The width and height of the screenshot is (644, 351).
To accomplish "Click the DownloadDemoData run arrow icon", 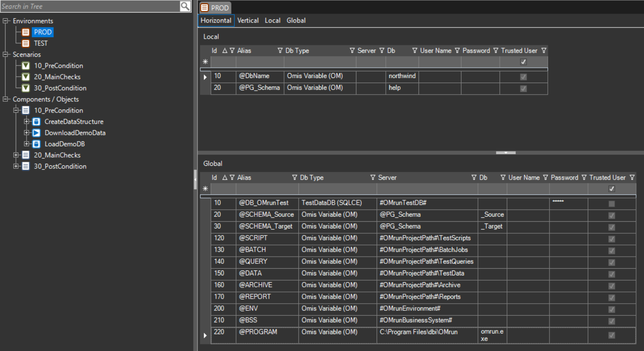I will [36, 133].
